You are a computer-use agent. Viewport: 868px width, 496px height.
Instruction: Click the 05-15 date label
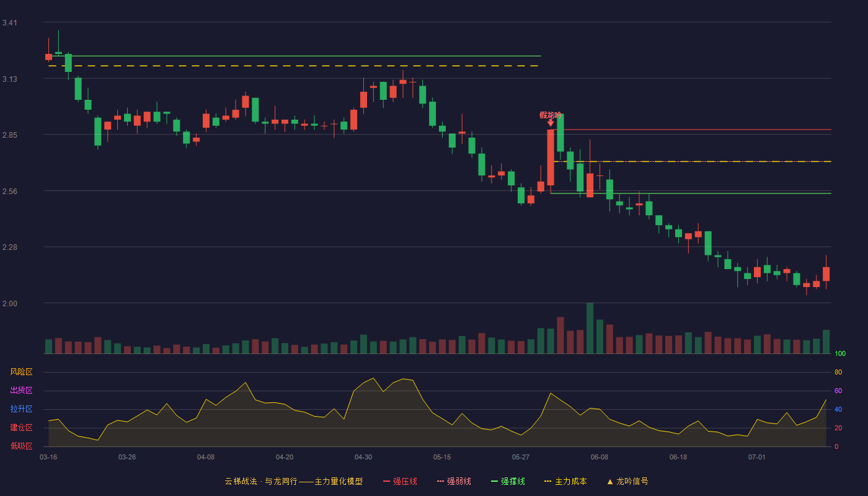(x=442, y=457)
